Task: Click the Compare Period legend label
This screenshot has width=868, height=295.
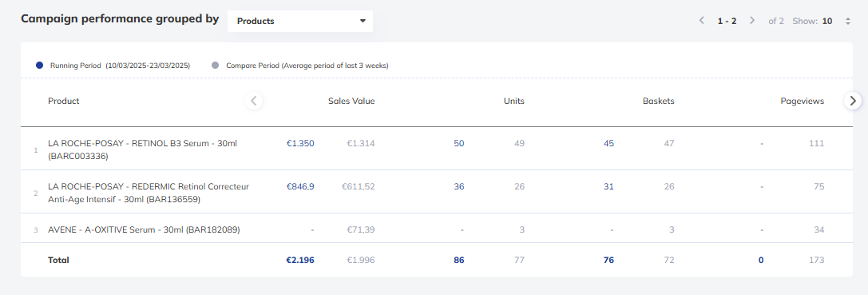Action: click(x=307, y=66)
